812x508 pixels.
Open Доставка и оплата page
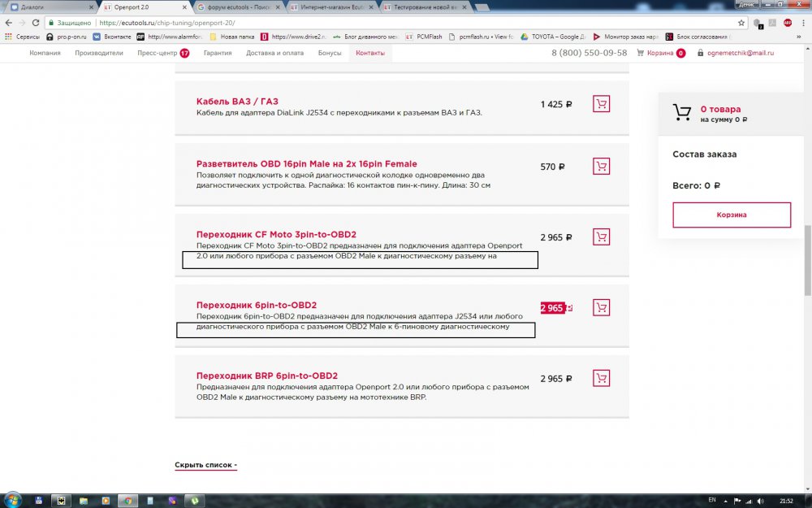click(274, 53)
